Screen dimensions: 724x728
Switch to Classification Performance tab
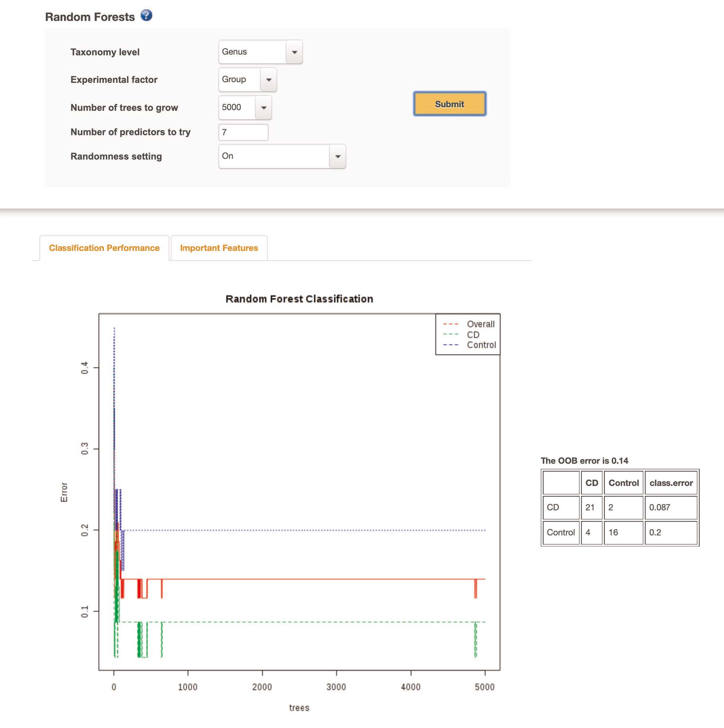click(104, 248)
